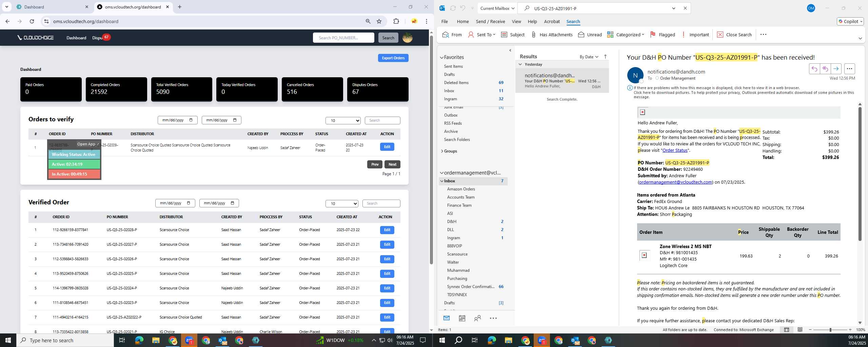
Task: Click the user avatar in the CloudChoice header
Action: [x=407, y=38]
